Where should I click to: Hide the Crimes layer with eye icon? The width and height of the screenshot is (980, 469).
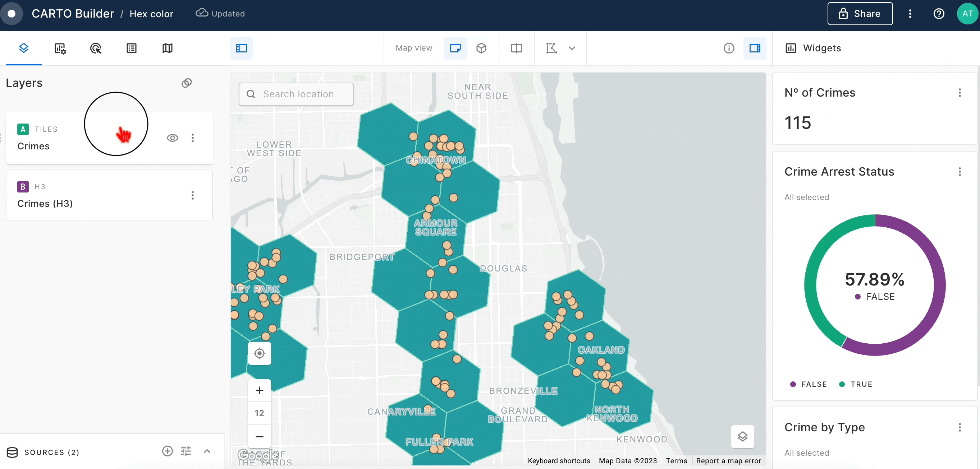tap(172, 138)
